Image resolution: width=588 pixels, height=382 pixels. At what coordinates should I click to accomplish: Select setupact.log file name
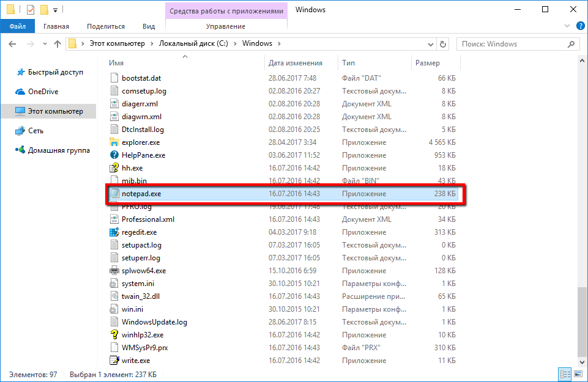click(141, 245)
